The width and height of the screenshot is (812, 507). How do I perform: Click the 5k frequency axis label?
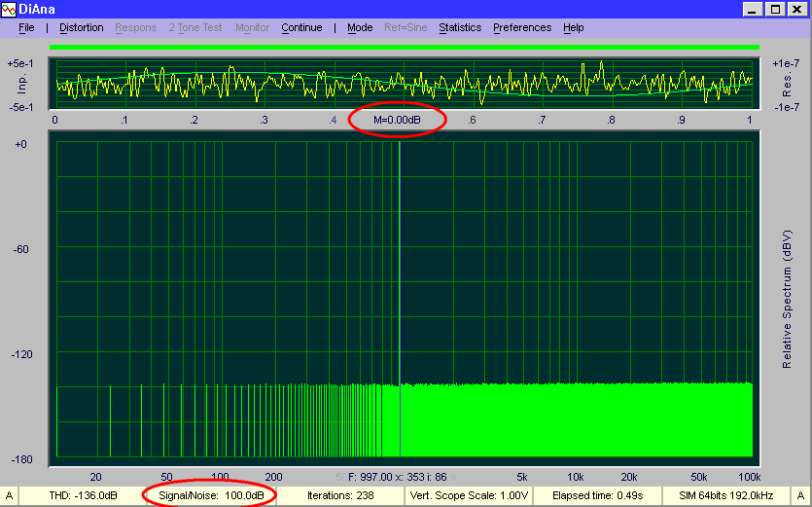point(521,477)
